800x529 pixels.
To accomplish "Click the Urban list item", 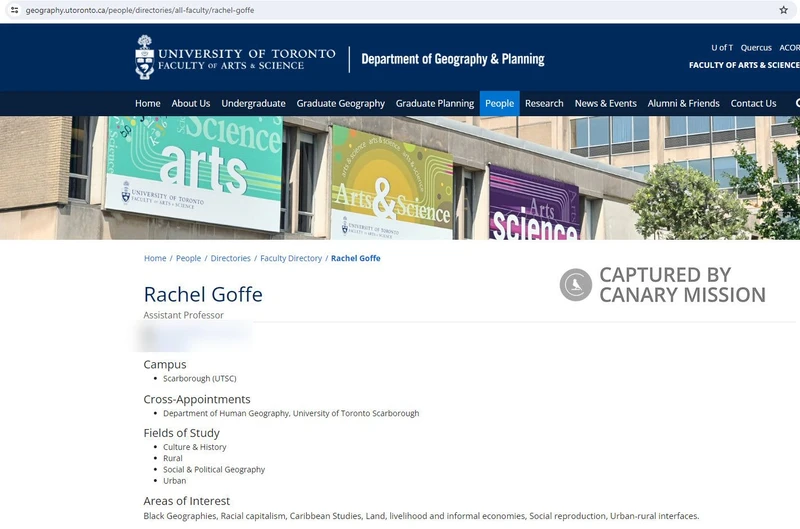I will [x=174, y=481].
